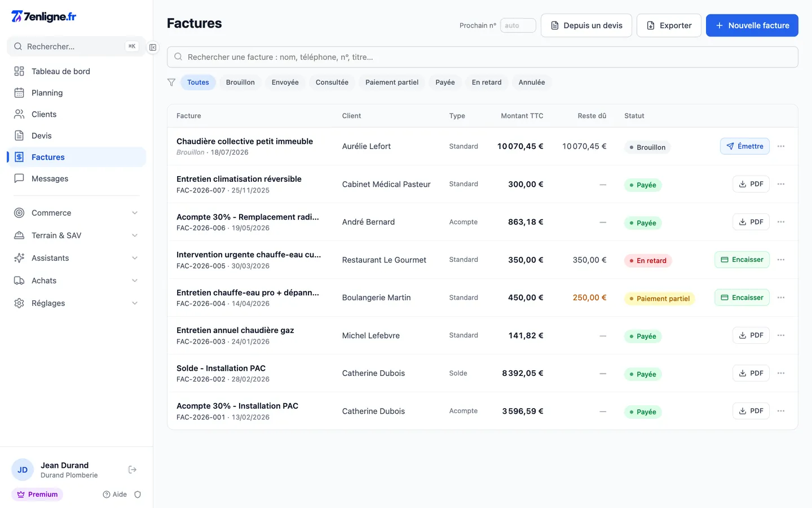The height and width of the screenshot is (508, 812).
Task: Show only En retard invoices
Action: pyautogui.click(x=487, y=82)
